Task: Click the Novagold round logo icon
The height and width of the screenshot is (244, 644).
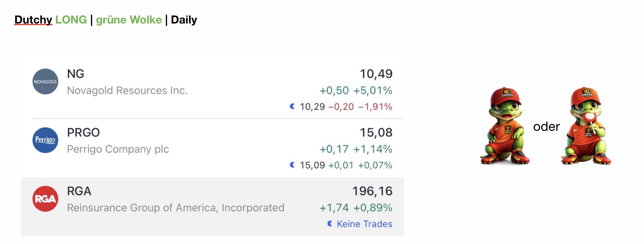Action: click(45, 82)
